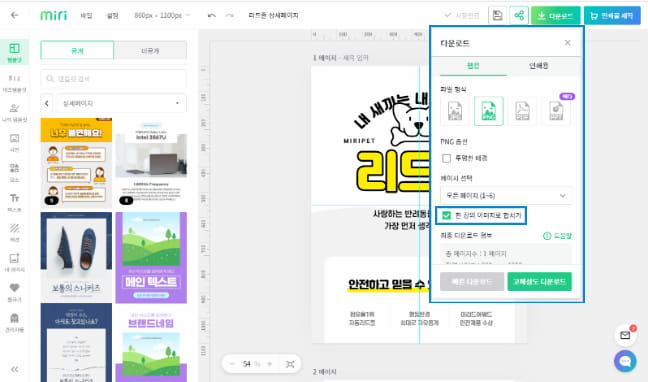Click the fit-to-screen zoom icon

click(290, 364)
